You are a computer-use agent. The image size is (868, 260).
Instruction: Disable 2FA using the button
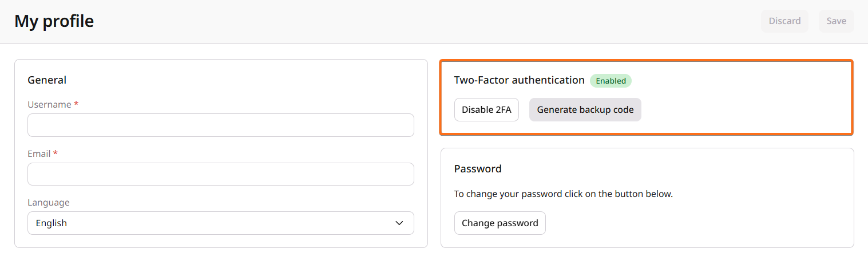[x=486, y=110]
